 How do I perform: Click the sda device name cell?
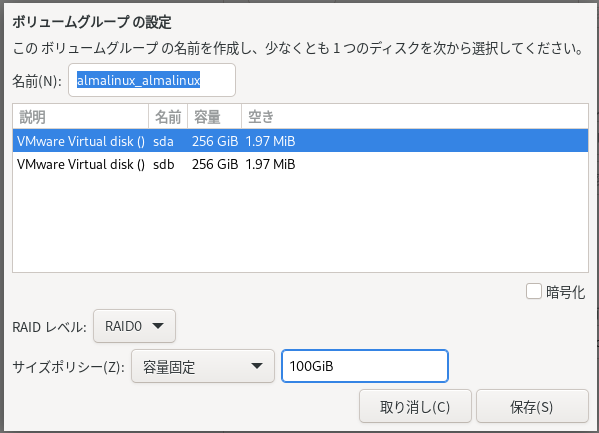coord(164,141)
